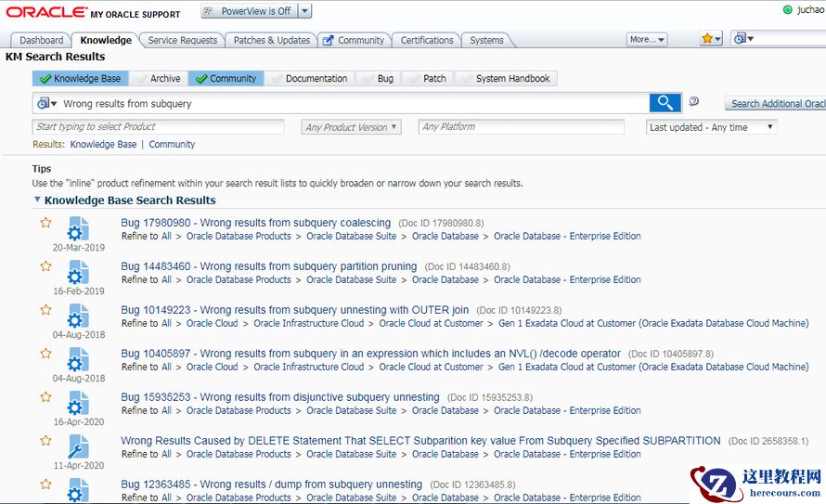Screen dimensions: 826x504
Task: Open the favorites star dropdown
Action: pos(711,38)
